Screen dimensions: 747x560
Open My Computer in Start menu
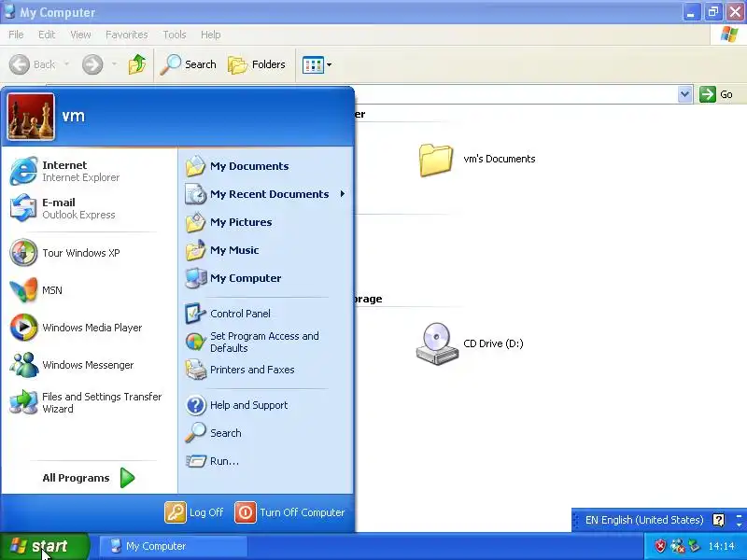point(266,278)
